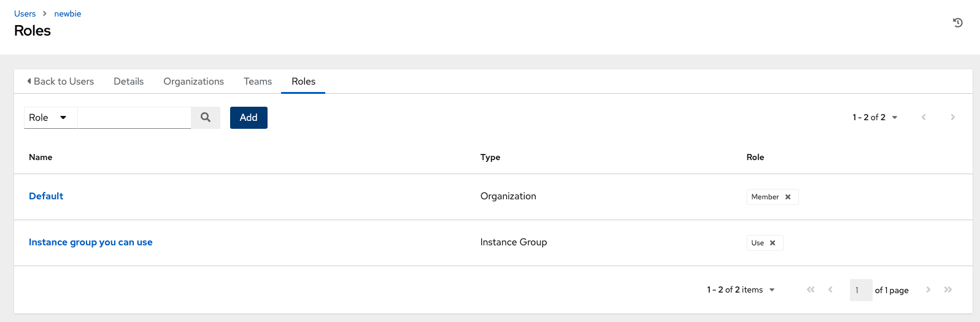Open the activity stream history icon
Viewport: 980px width, 322px height.
click(x=957, y=23)
